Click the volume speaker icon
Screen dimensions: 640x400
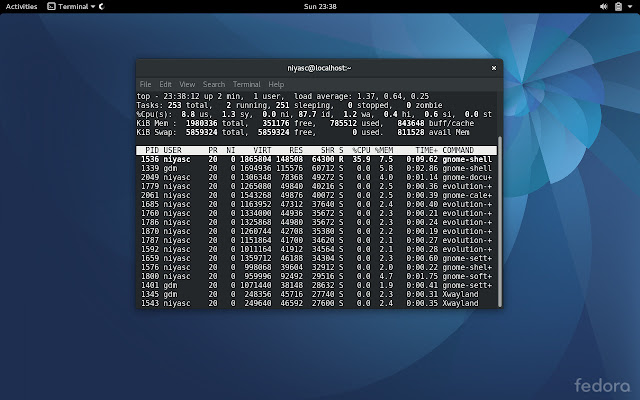604,7
